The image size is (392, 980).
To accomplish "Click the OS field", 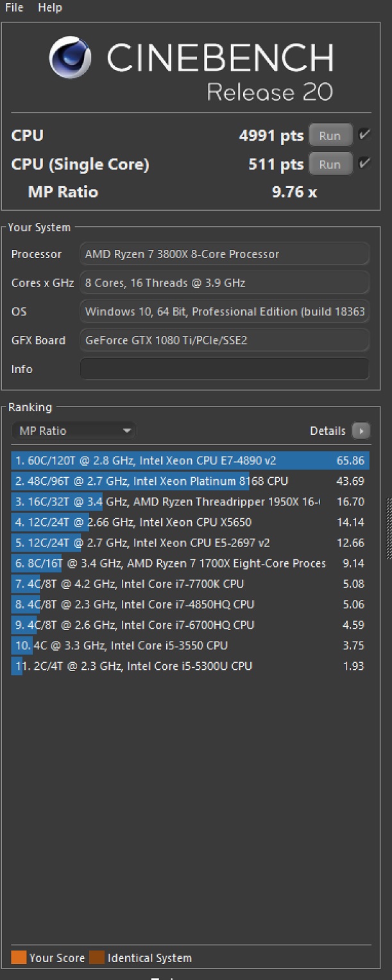I will click(225, 311).
